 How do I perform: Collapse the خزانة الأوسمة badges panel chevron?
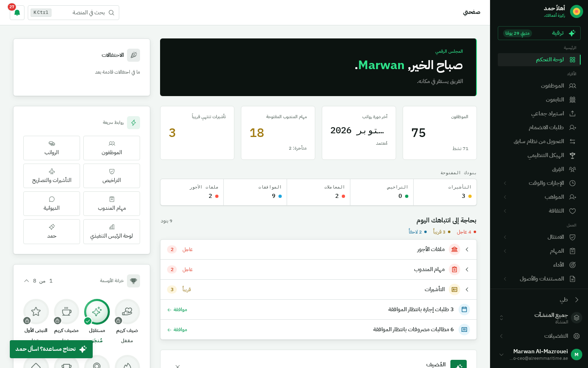pos(27,281)
